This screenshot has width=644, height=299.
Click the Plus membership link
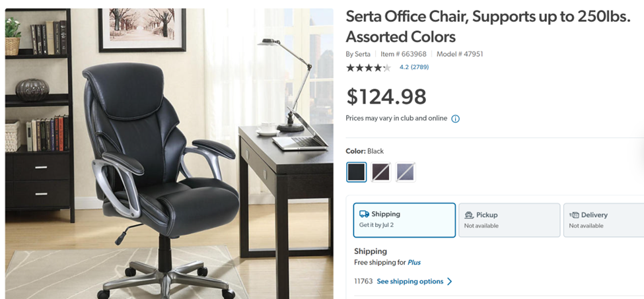[414, 263]
